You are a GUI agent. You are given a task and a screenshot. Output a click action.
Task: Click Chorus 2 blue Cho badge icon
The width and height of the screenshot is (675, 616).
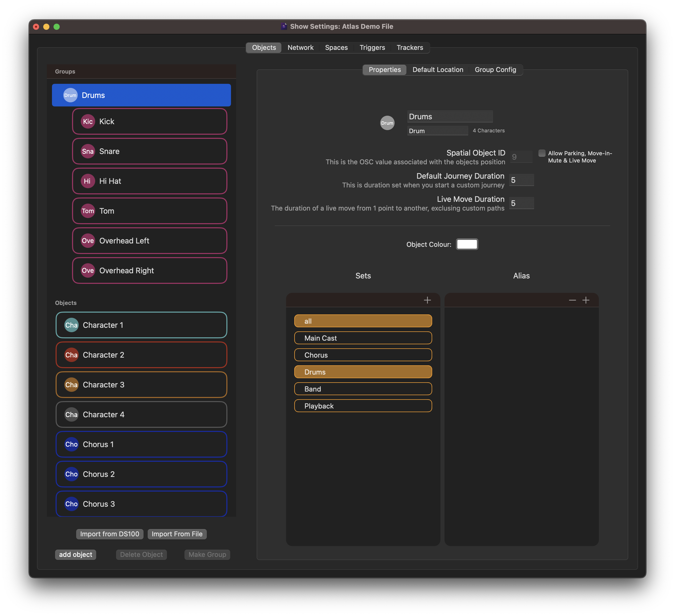tap(71, 474)
